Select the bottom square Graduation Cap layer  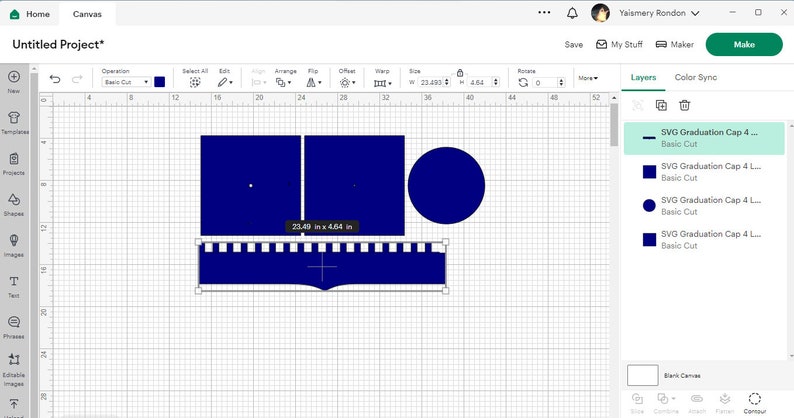click(704, 240)
